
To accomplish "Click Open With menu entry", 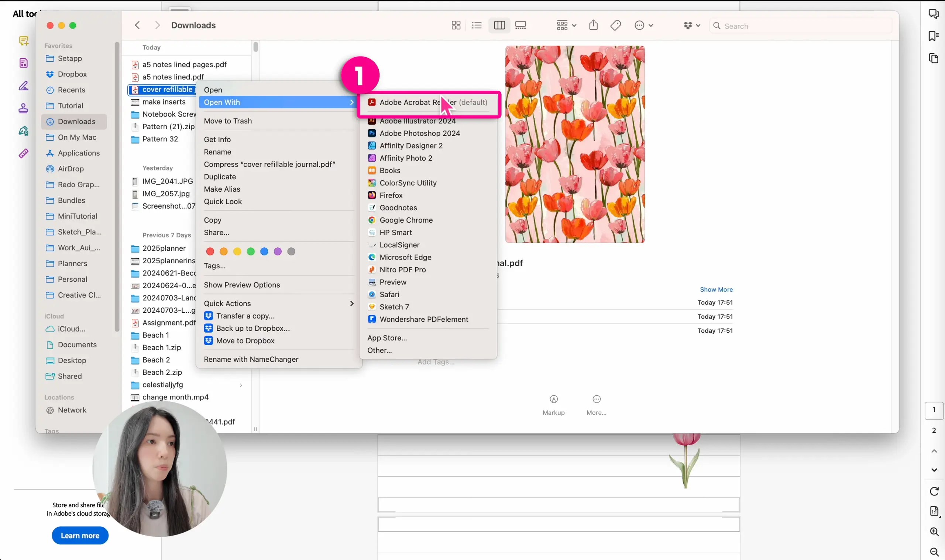I will (278, 102).
